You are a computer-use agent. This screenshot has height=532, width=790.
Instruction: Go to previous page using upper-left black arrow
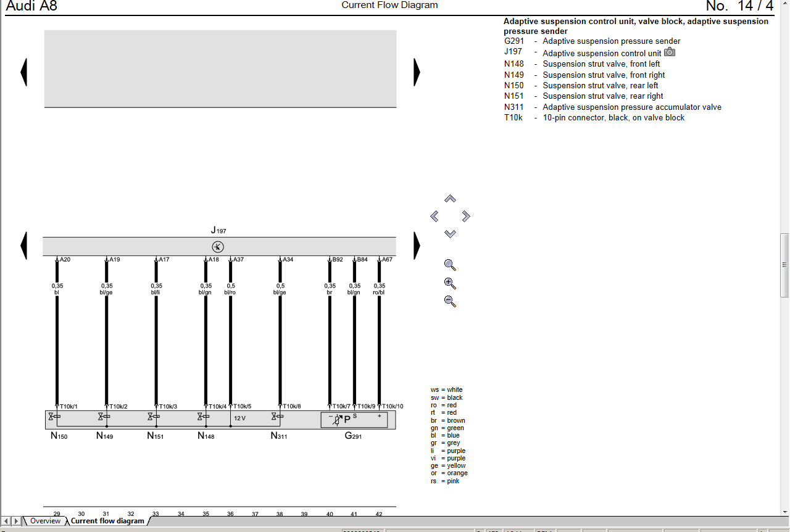[24, 72]
